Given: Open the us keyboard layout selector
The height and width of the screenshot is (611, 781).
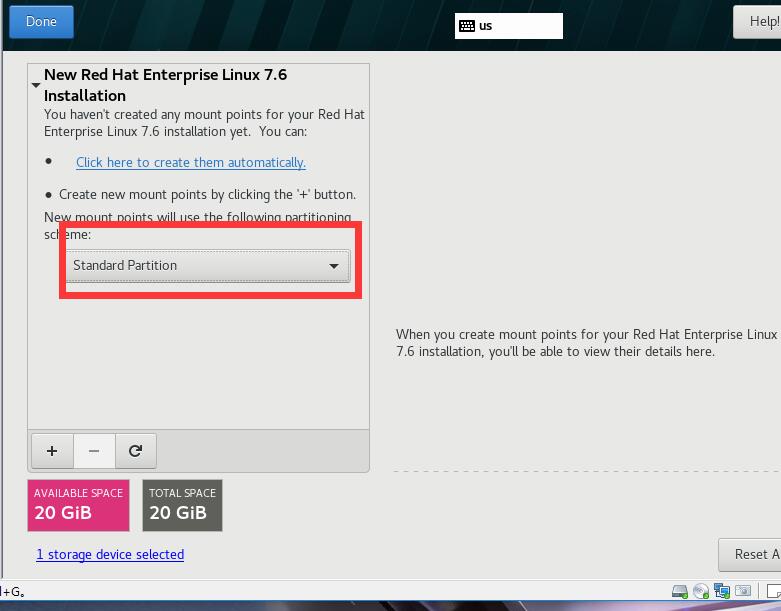Looking at the screenshot, I should [x=509, y=26].
